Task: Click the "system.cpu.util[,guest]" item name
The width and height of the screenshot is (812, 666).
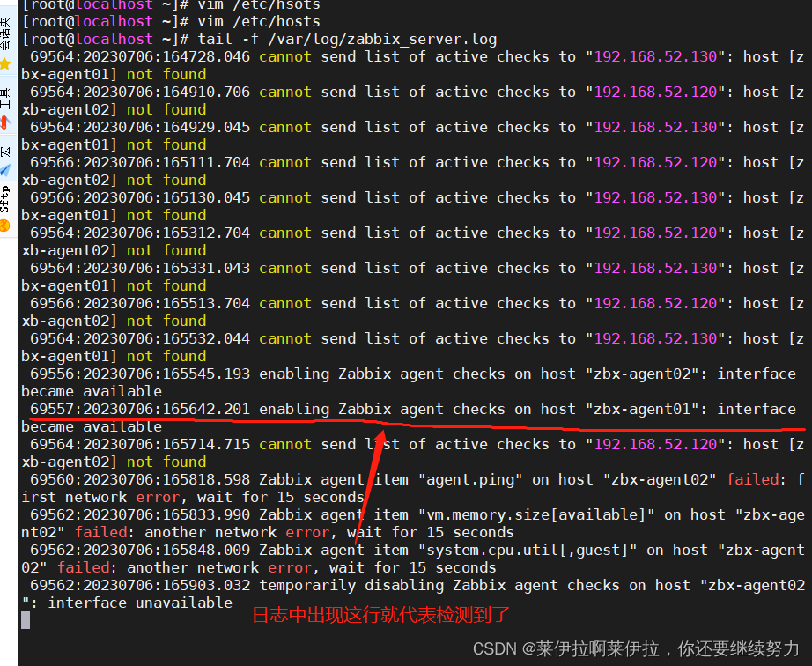Action: [528, 550]
